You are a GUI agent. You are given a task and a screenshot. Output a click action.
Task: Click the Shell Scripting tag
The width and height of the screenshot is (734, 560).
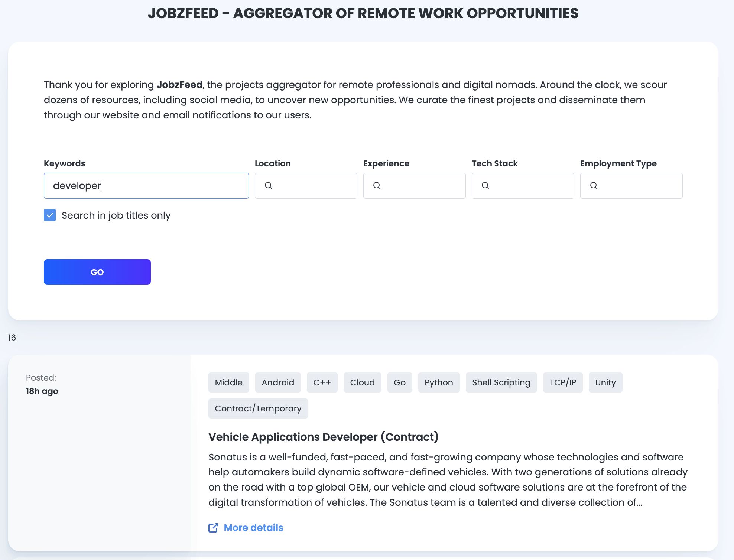pyautogui.click(x=501, y=382)
